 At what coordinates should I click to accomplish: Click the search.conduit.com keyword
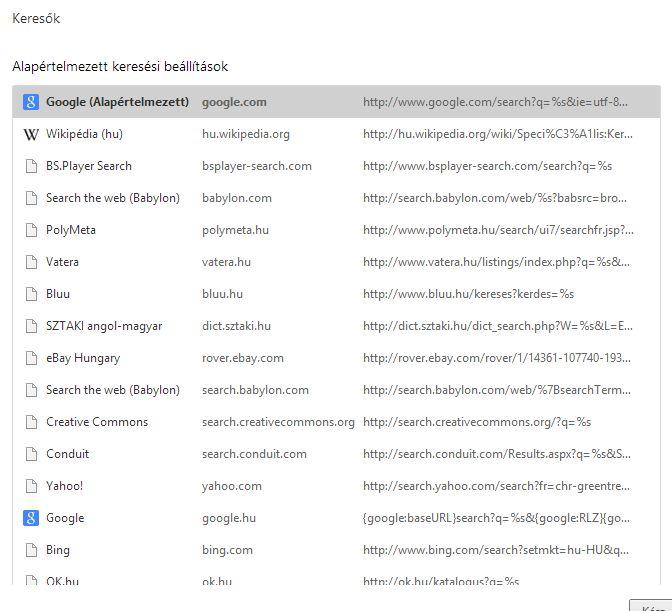click(254, 454)
